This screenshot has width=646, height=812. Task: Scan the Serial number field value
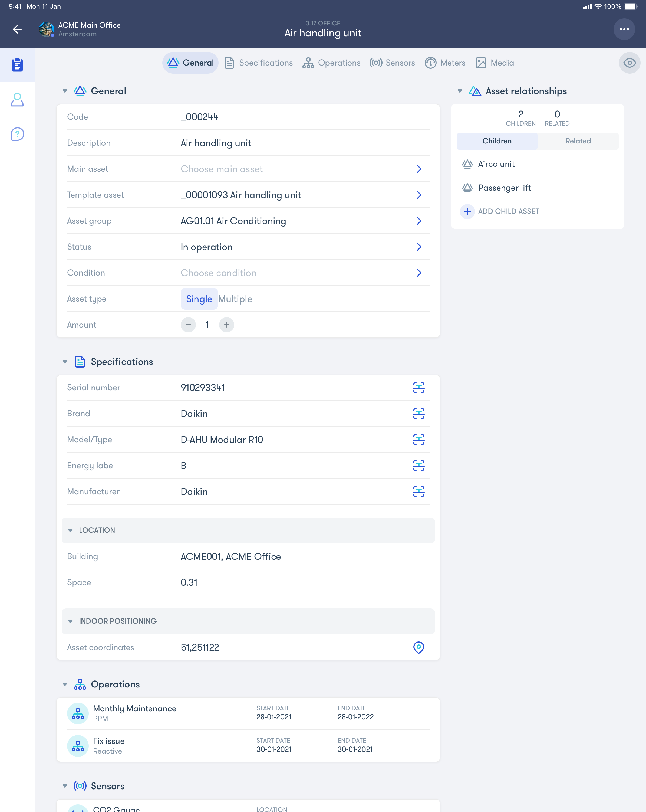pos(418,388)
